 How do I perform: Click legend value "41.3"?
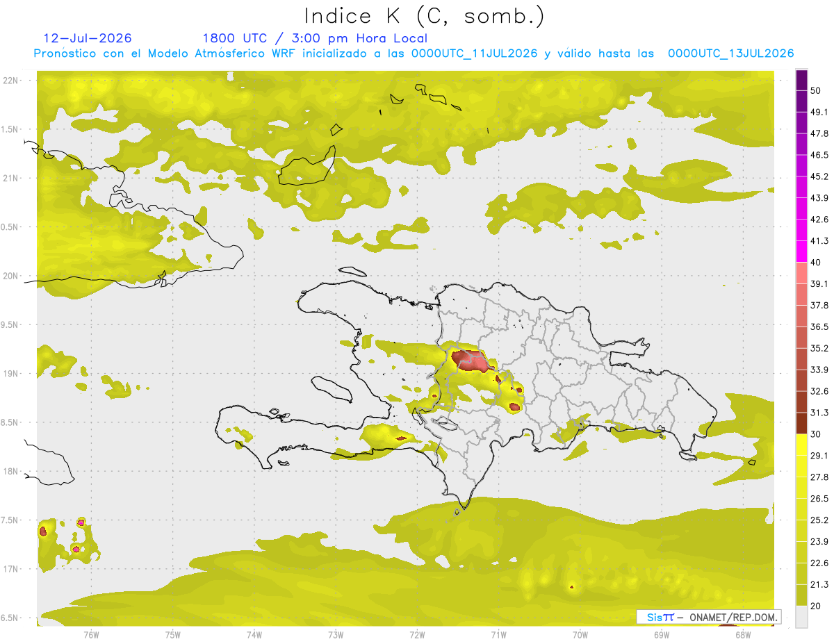[x=819, y=241]
